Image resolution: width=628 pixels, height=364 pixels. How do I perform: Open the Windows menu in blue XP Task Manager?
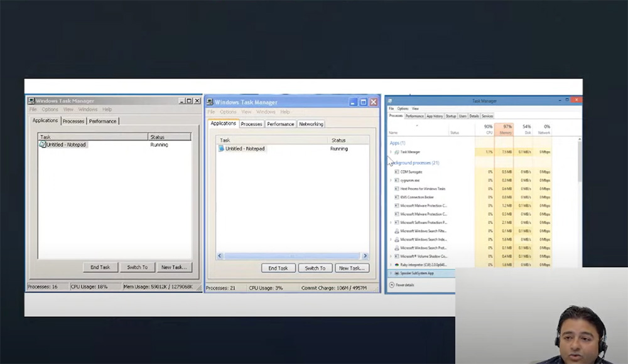[x=266, y=112]
